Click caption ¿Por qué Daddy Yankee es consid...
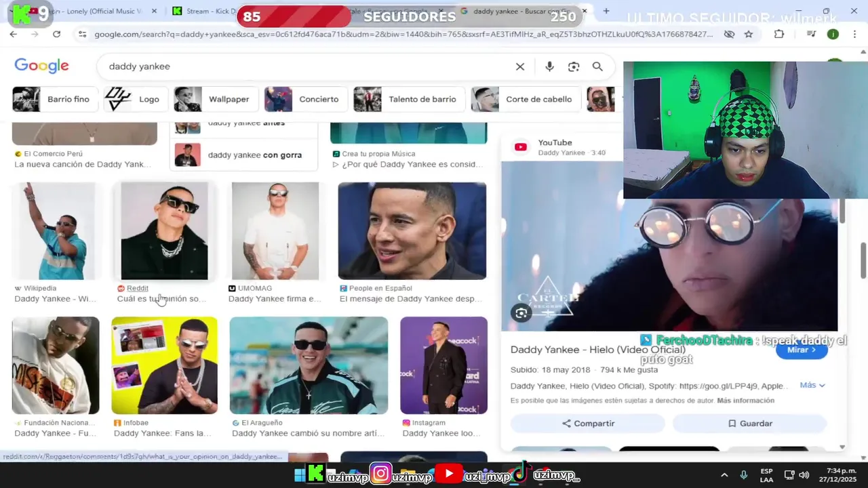The image size is (868, 488). click(408, 164)
